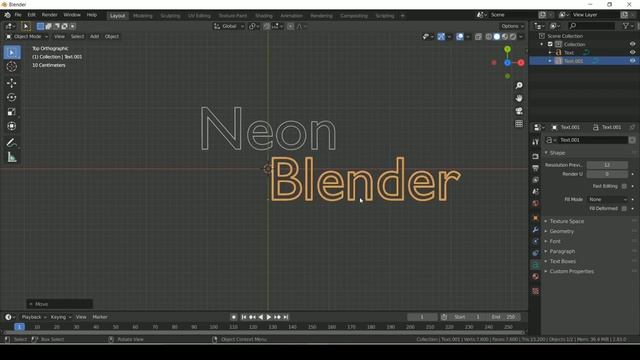Toggle X-ray mode in viewport header
This screenshot has height=360, width=640.
tap(478, 37)
